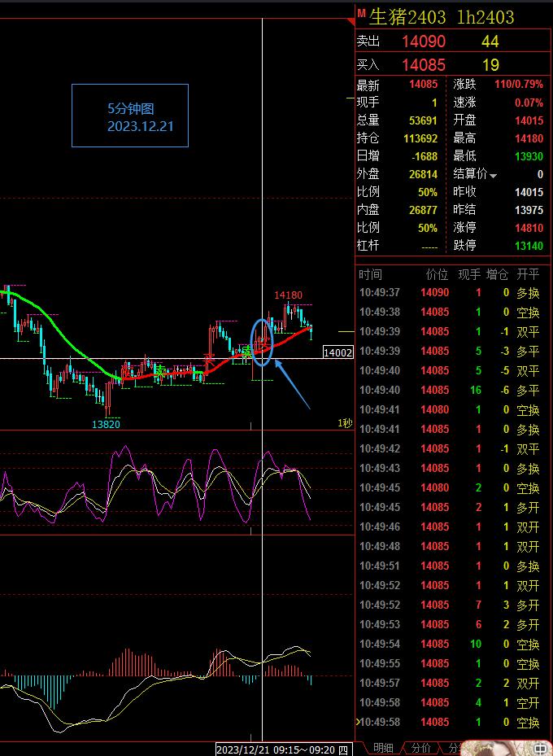Click the 14002 price tag on the axis
553x756 pixels.
point(337,352)
